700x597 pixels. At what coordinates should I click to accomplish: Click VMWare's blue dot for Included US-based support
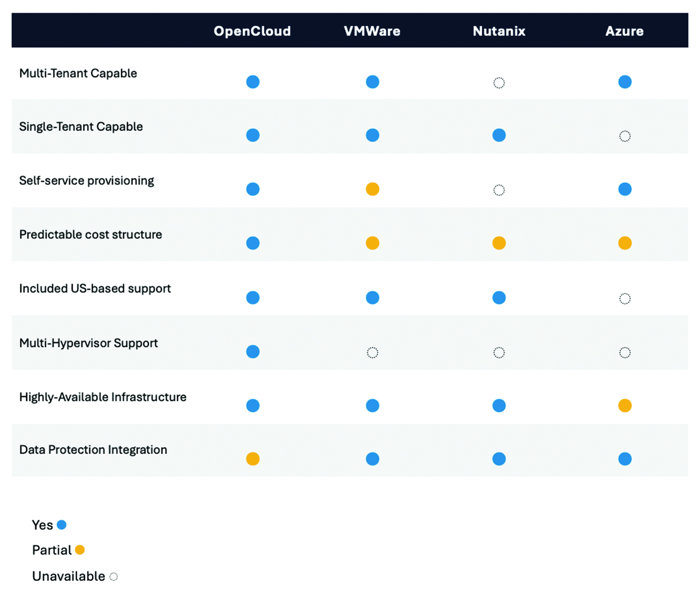coord(372,297)
